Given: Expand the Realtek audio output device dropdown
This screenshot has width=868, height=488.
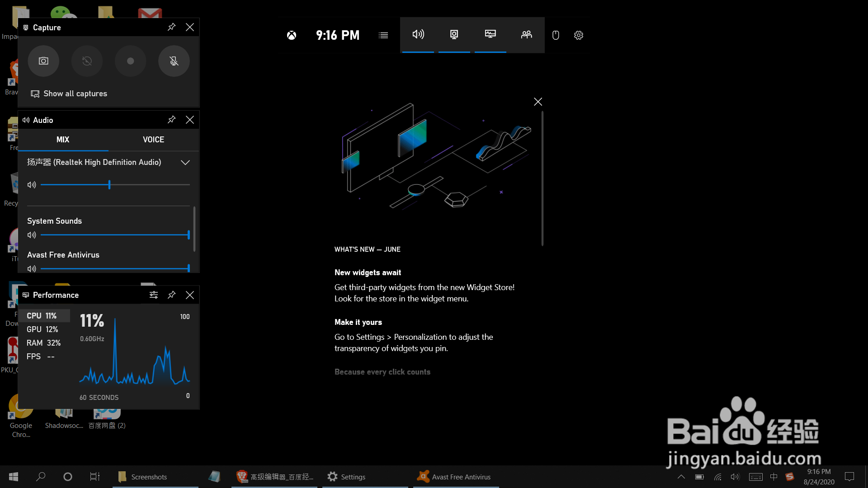Looking at the screenshot, I should coord(185,162).
